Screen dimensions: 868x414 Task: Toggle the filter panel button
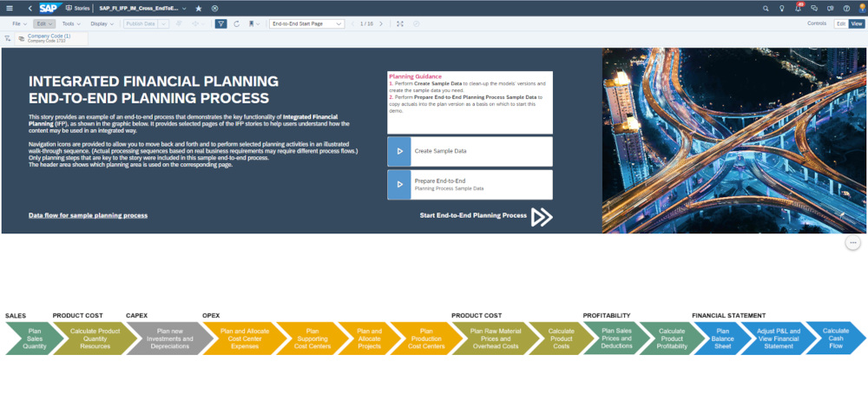point(220,23)
